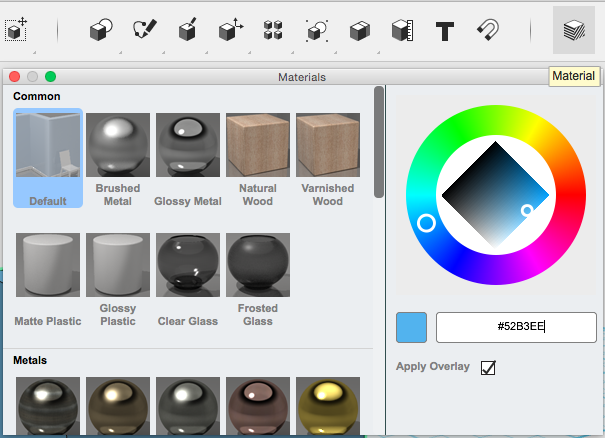605x438 pixels.
Task: Expand the Move object tool dropdown arrow
Action: (x=250, y=52)
